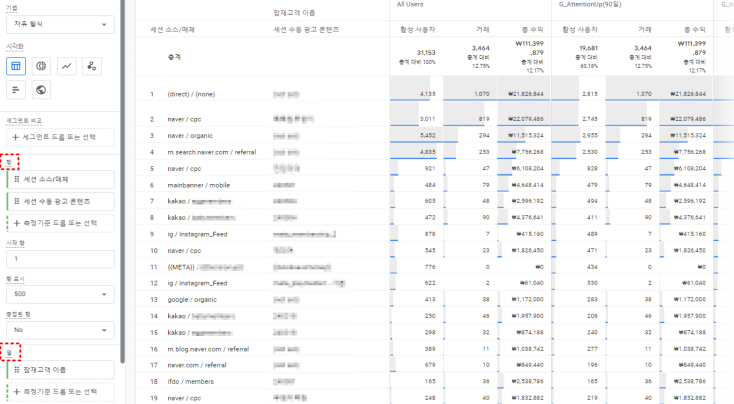Click the 총계 totals row label
734x404 pixels.
[x=174, y=57]
